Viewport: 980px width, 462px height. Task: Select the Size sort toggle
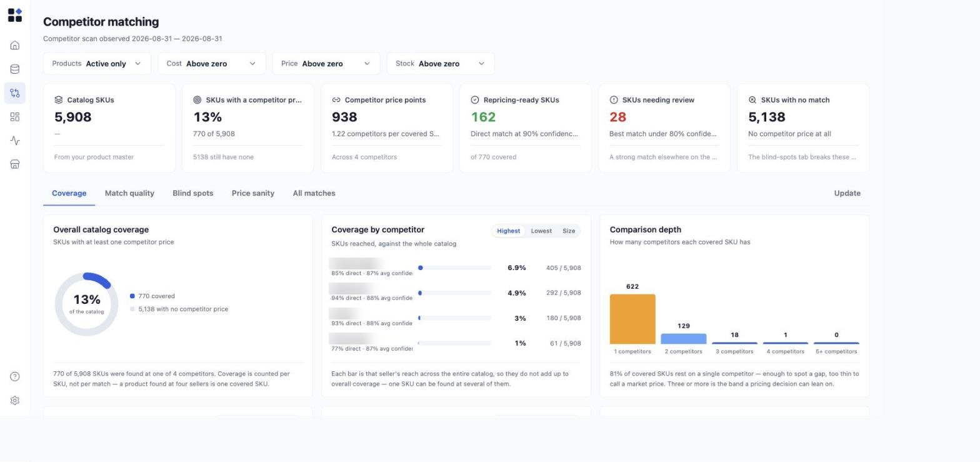click(x=568, y=231)
